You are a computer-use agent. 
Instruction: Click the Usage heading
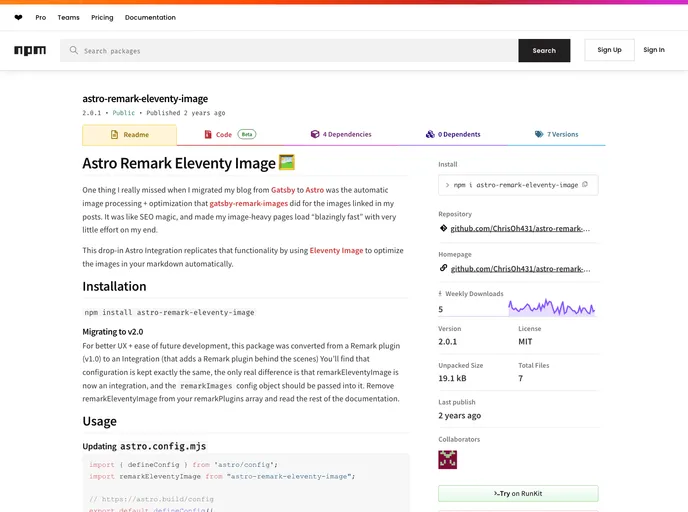coord(100,421)
